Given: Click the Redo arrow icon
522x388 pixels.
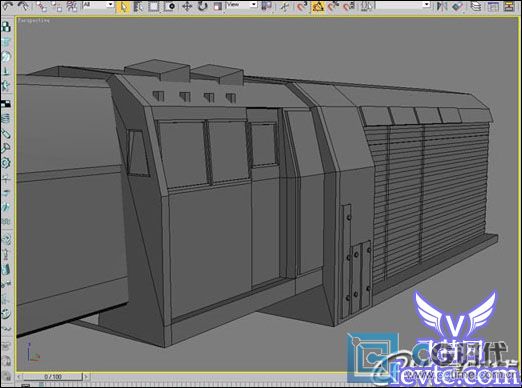Looking at the screenshot, I should pos(23,5).
